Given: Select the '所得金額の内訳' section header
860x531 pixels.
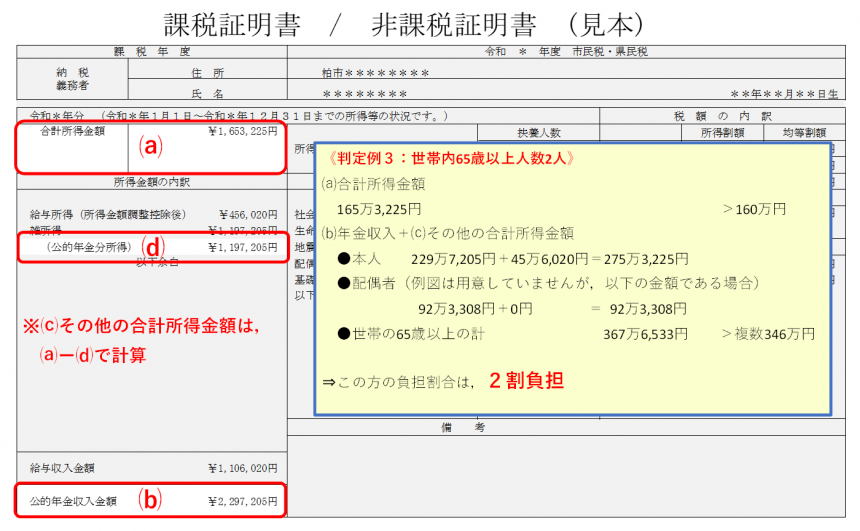Looking at the screenshot, I should pyautogui.click(x=152, y=182).
